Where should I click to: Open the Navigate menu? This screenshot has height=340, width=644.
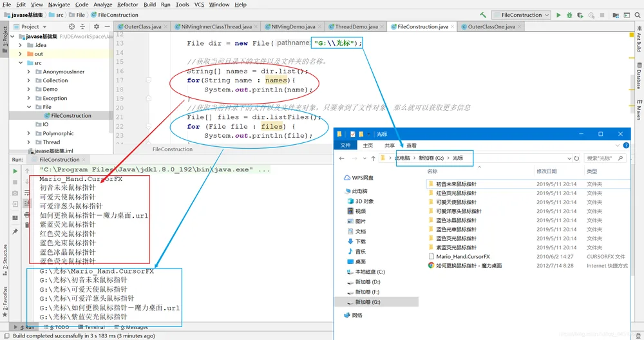pyautogui.click(x=59, y=5)
